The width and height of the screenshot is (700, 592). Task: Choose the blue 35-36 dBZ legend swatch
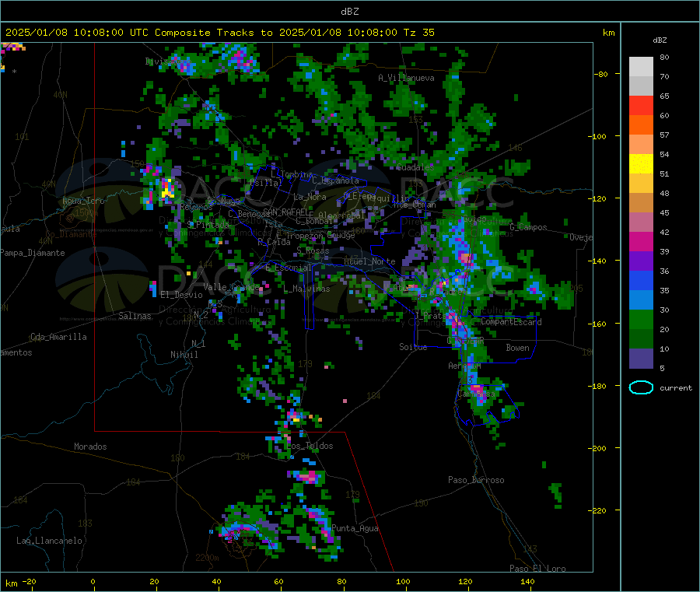point(641,280)
